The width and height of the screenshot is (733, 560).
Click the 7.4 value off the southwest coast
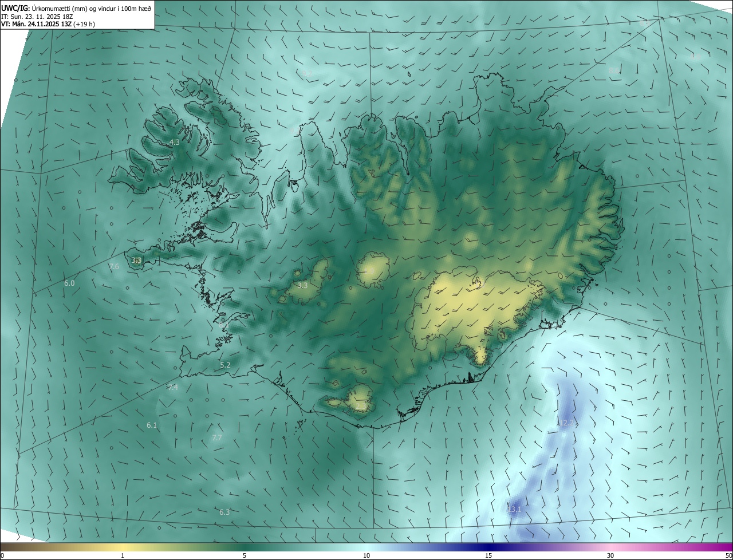pos(173,388)
